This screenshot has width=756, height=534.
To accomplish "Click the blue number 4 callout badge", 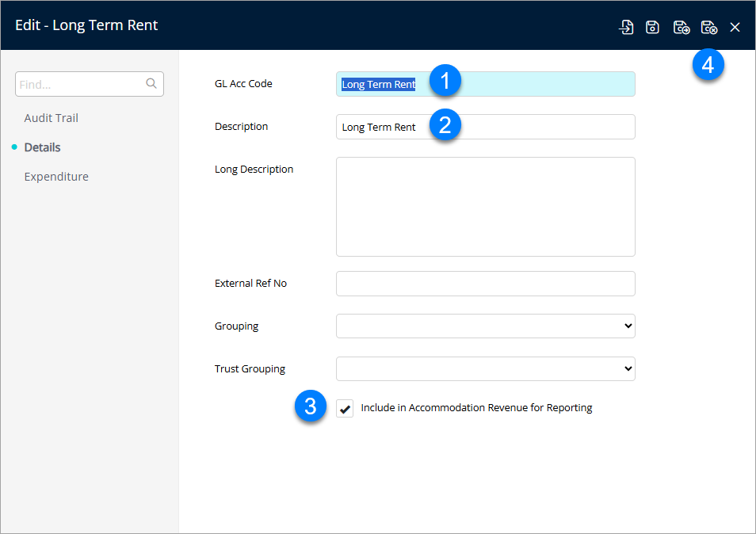I will tap(708, 66).
